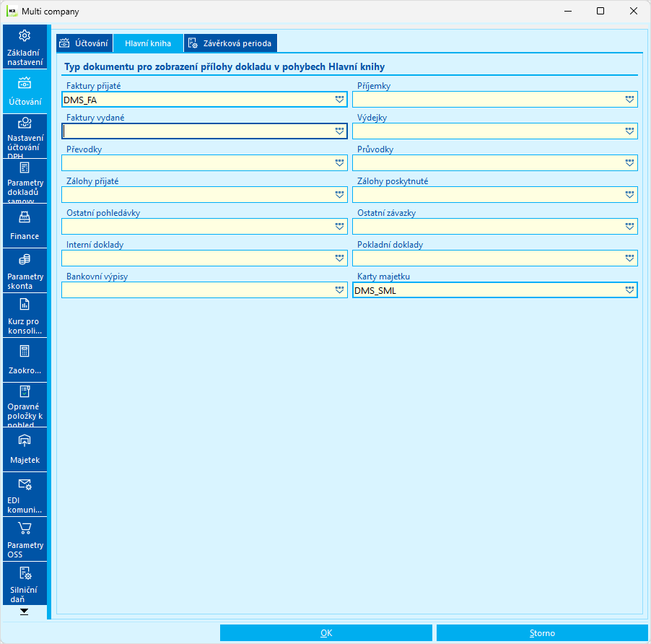Viewport: 651px width, 644px height.
Task: Show more sidebar items with down arrow
Action: (24, 612)
